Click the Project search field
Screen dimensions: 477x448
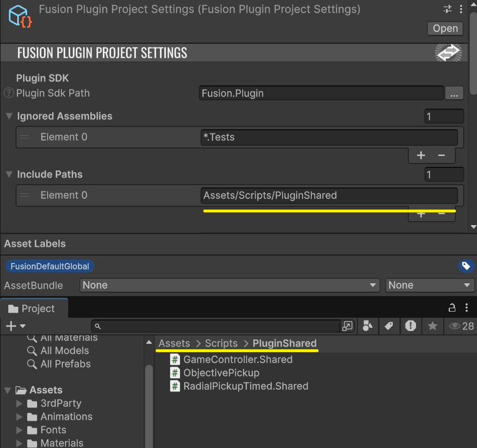(216, 326)
